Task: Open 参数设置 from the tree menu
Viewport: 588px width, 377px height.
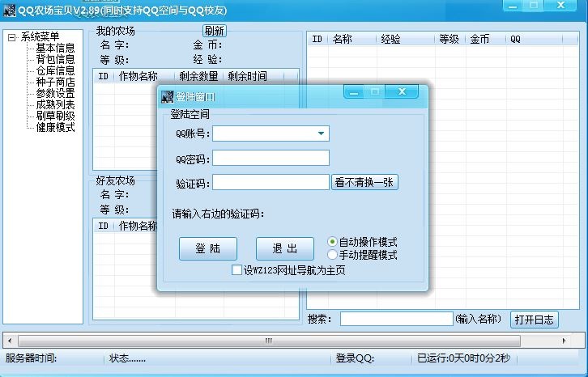Action: click(55, 93)
